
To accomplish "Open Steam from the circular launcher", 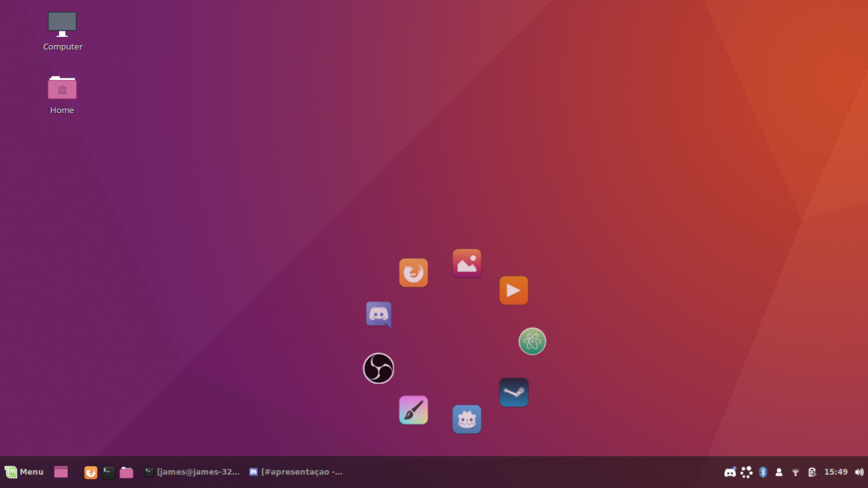I will click(x=514, y=392).
